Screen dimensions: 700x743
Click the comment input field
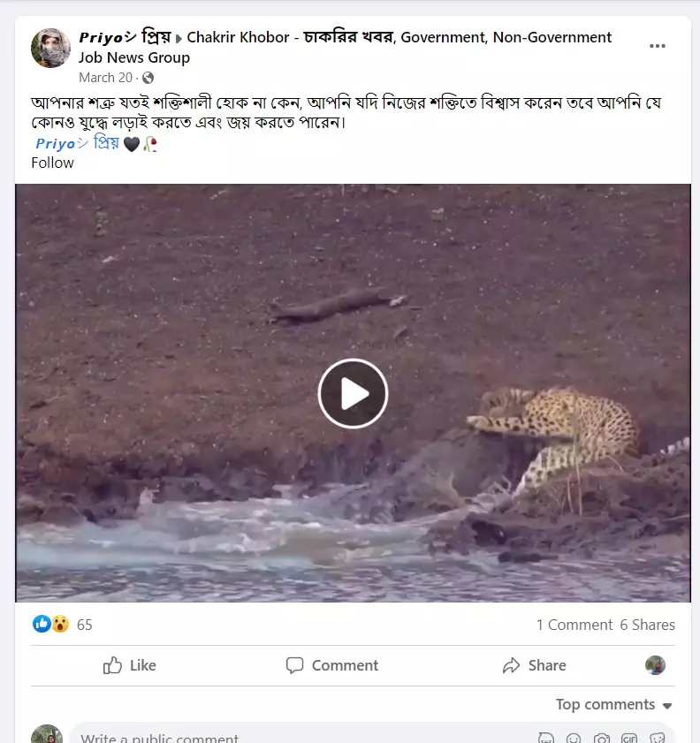[x=265, y=737]
